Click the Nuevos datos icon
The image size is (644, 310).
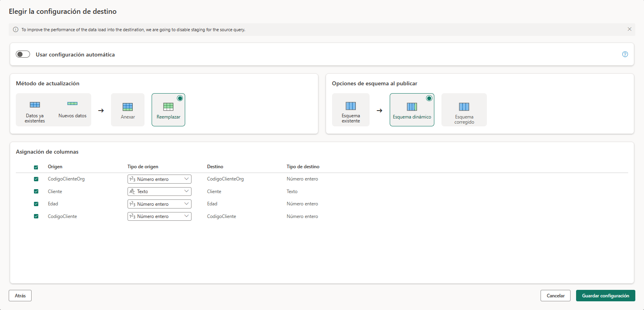click(x=72, y=104)
